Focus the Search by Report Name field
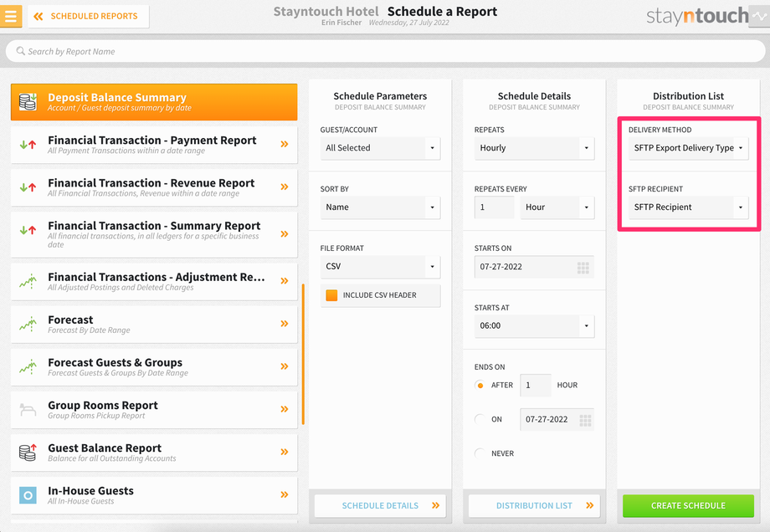This screenshot has height=532, width=770. 385,51
